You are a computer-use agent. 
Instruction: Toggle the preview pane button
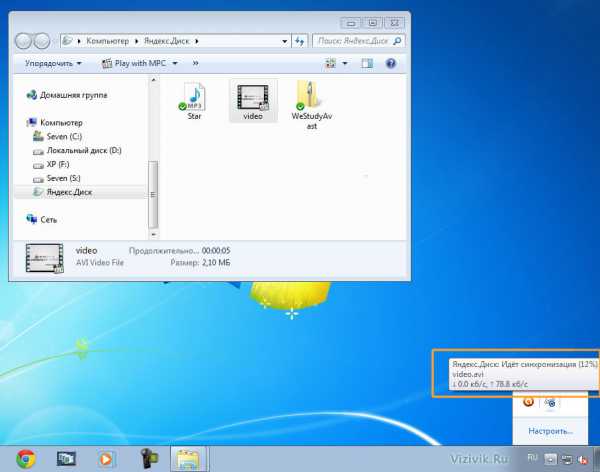tap(367, 63)
